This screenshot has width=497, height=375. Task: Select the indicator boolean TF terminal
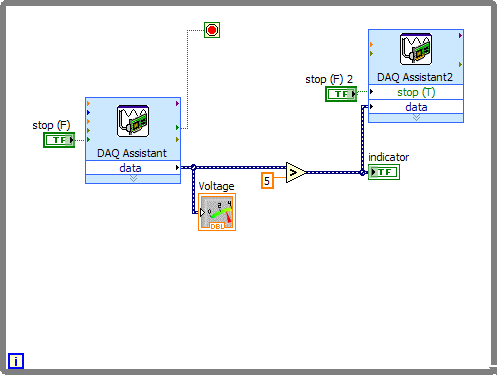[x=384, y=172]
